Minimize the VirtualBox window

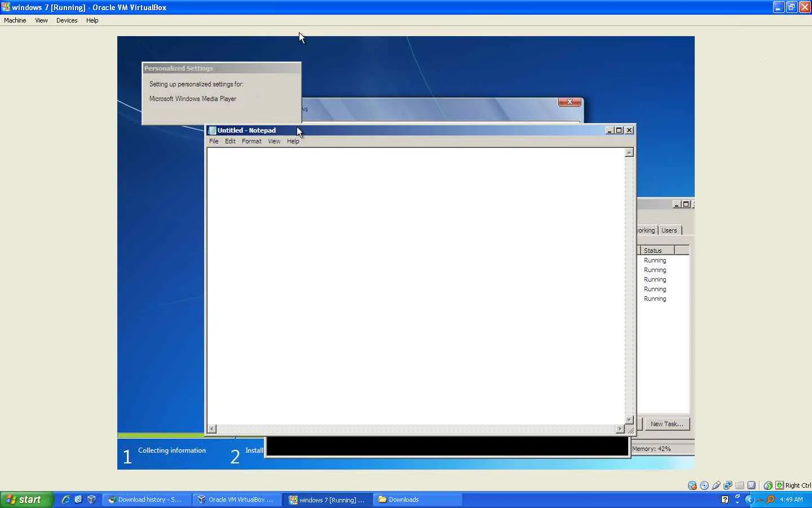779,7
